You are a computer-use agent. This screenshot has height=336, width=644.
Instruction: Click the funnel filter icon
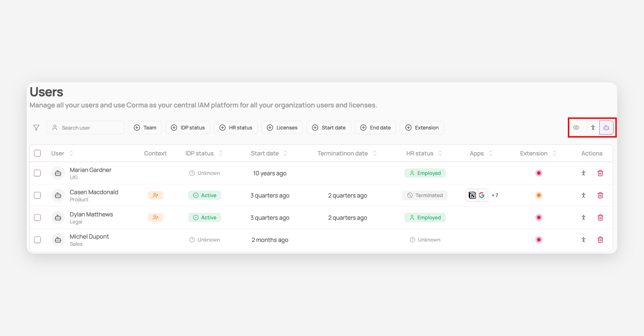pos(36,128)
